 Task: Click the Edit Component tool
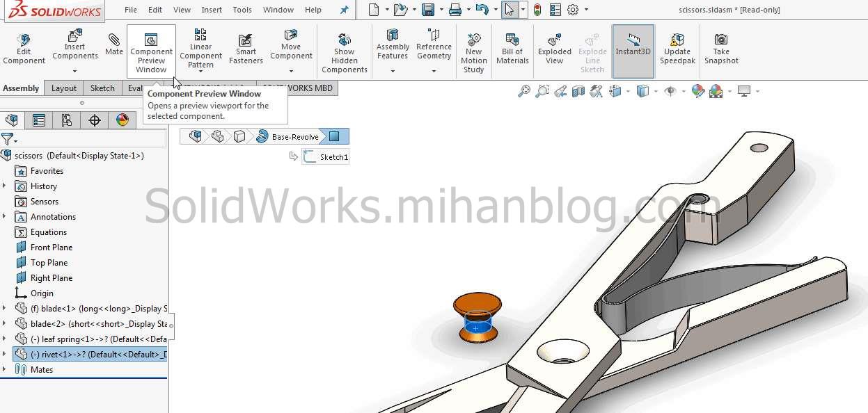click(x=24, y=49)
